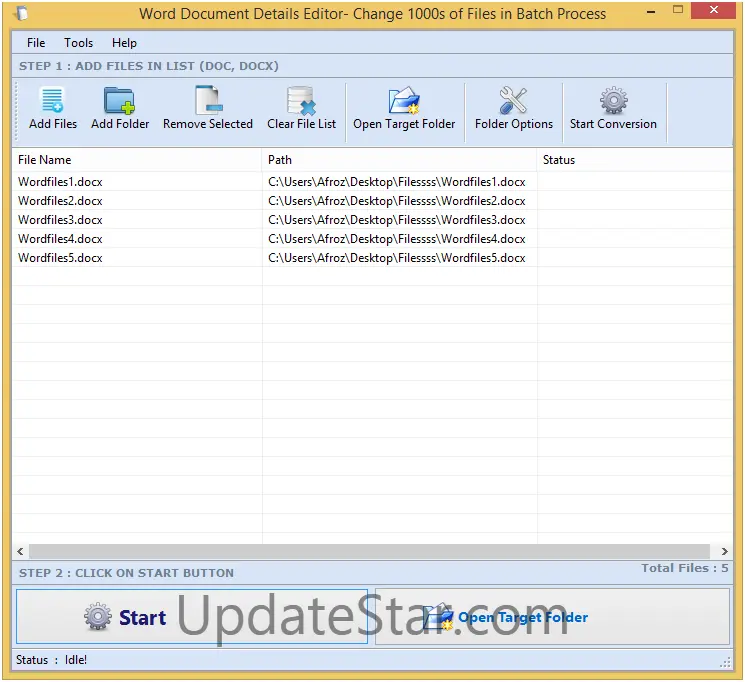Open the File menu
745x682 pixels.
tap(36, 43)
